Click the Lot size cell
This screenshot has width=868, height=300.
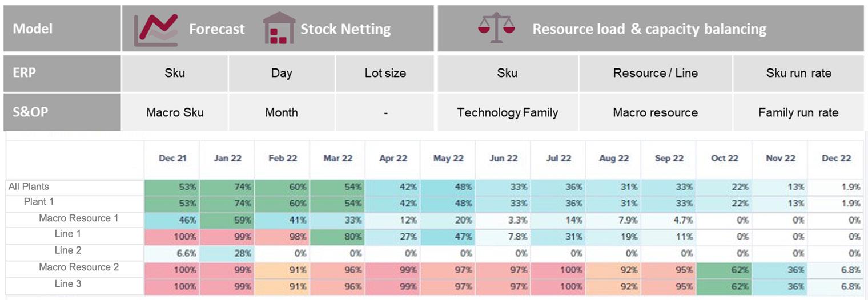385,73
